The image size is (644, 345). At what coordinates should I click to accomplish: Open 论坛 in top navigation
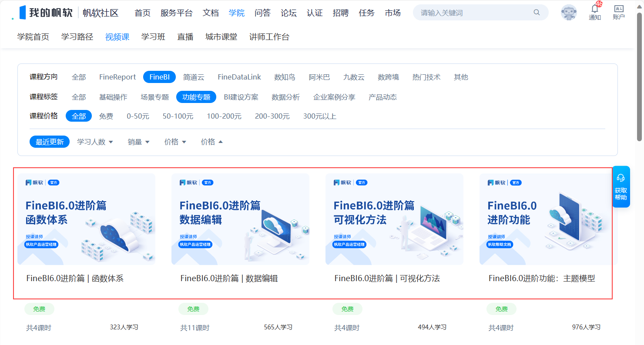click(x=288, y=13)
